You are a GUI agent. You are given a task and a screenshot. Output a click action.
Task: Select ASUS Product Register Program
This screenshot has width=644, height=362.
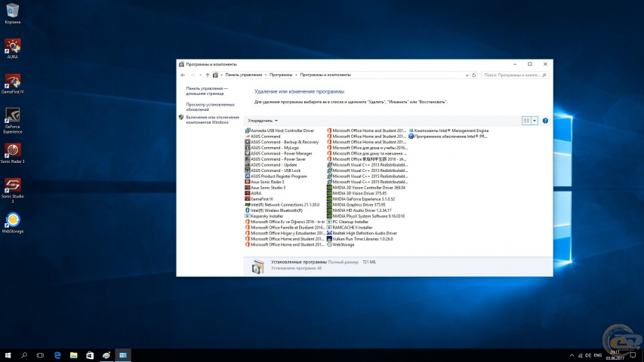click(x=276, y=176)
